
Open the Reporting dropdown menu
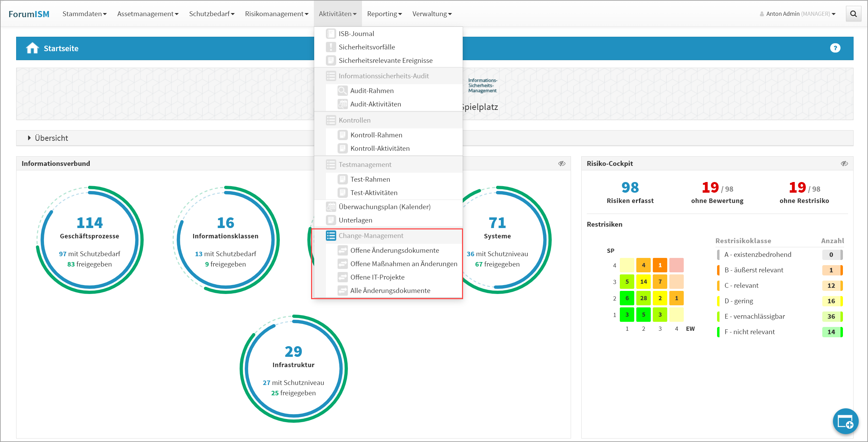[384, 14]
